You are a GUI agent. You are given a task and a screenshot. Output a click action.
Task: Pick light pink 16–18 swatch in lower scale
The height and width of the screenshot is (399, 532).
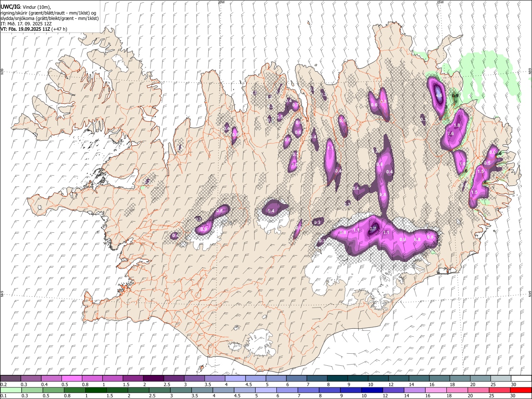[x=436, y=390]
